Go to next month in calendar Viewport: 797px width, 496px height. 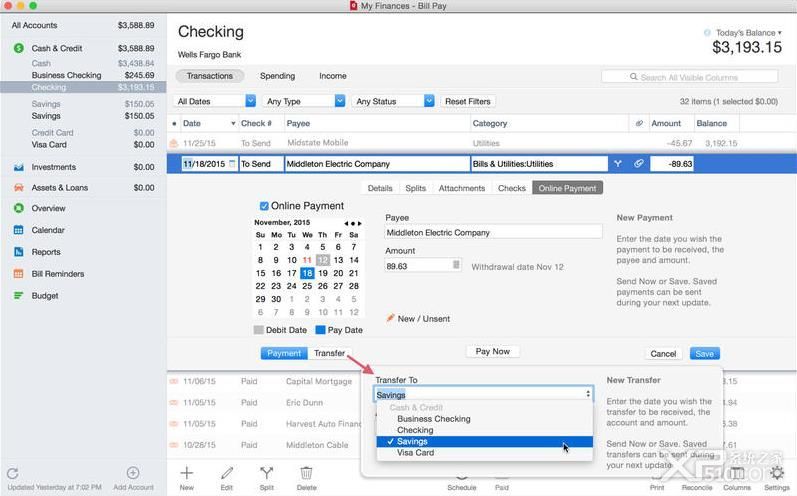360,223
